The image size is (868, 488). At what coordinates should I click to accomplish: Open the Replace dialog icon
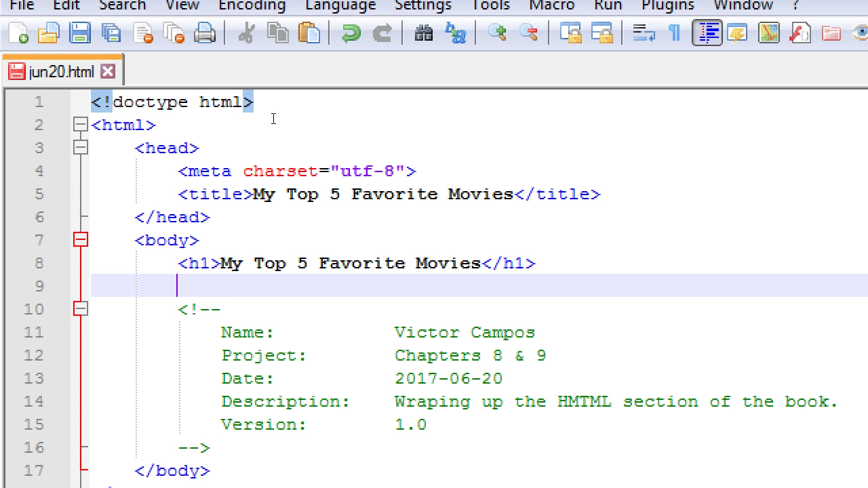coord(456,33)
